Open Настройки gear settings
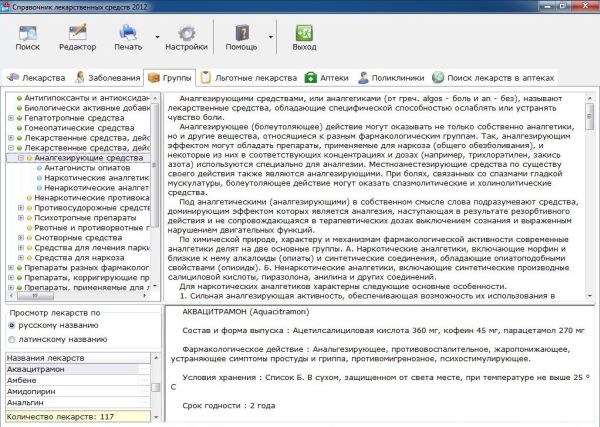The image size is (600, 427). click(x=186, y=37)
